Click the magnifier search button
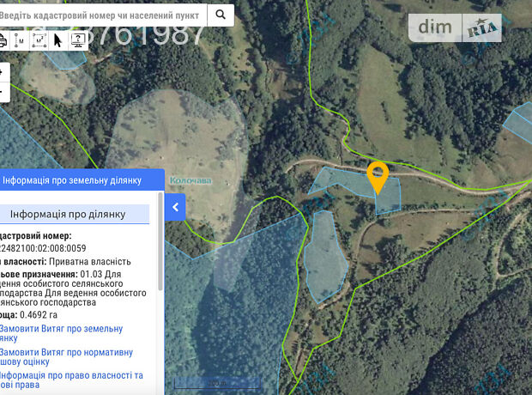 click(x=221, y=15)
